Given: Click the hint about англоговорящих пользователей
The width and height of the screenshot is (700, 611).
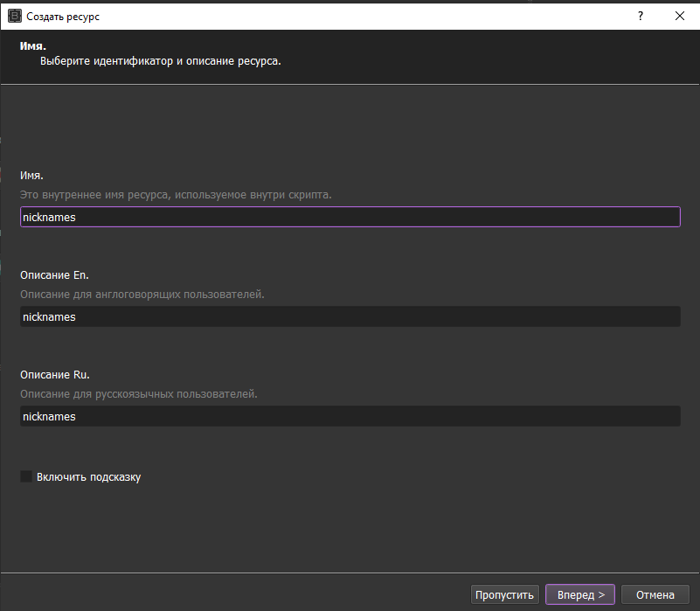Looking at the screenshot, I should (x=142, y=294).
